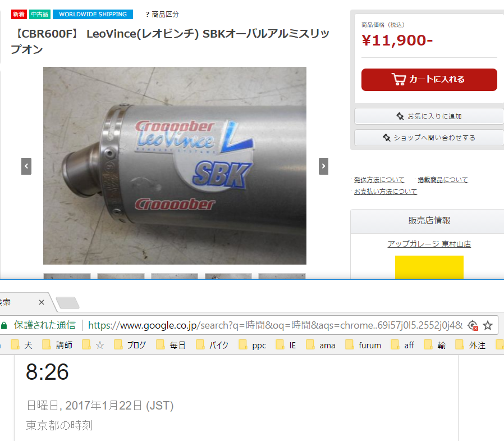Viewport: 504px width, 441px height.
Task: Open the 犬 bookmark folder
Action: coord(21,345)
